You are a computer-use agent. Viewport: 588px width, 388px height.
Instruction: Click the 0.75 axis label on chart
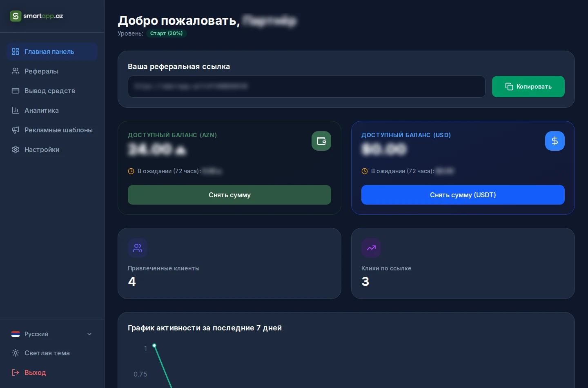pyautogui.click(x=140, y=374)
